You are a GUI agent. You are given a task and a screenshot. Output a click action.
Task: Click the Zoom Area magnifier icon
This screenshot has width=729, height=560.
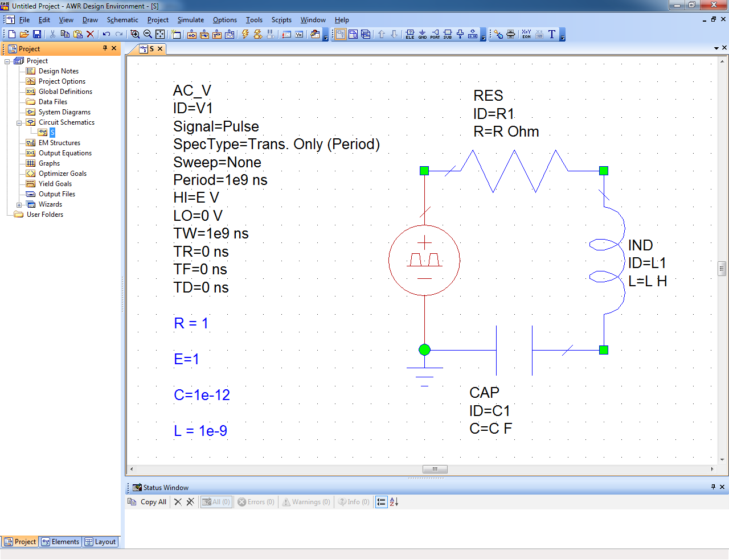pyautogui.click(x=135, y=34)
